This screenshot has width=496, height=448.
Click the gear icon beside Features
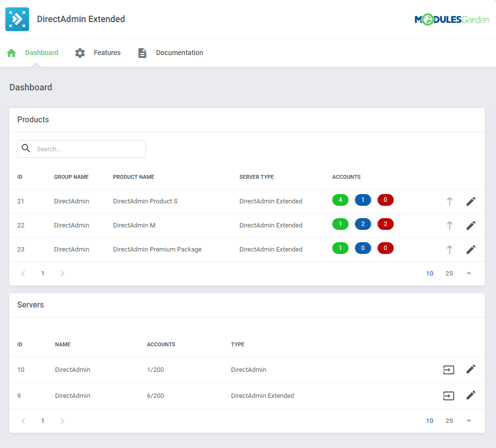pos(80,53)
